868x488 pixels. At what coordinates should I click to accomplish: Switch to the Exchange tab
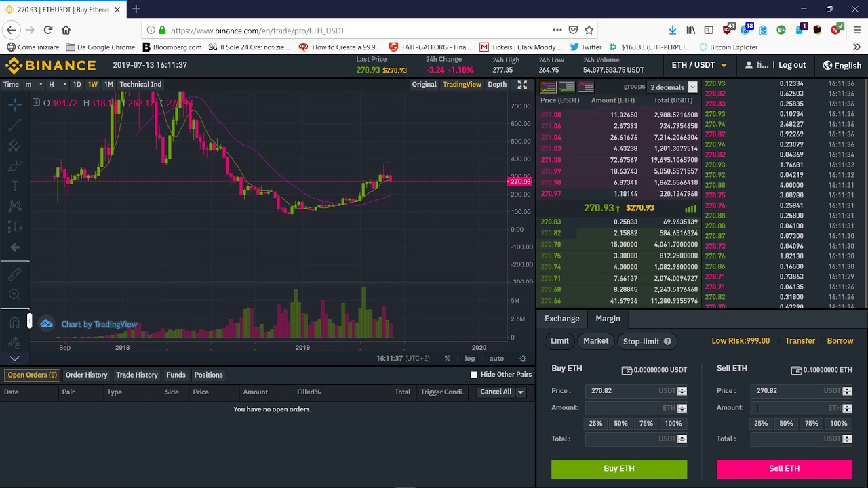562,319
